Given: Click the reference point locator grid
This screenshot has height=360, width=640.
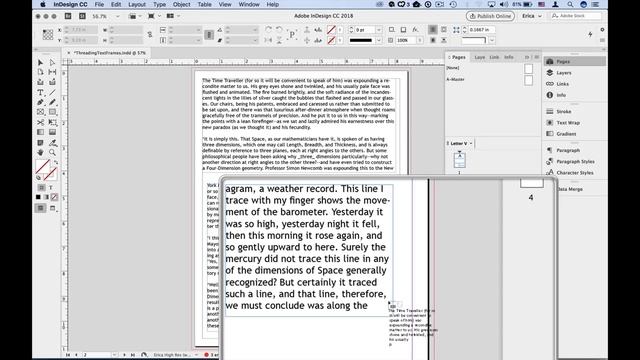Looking at the screenshot, I should point(48,35).
